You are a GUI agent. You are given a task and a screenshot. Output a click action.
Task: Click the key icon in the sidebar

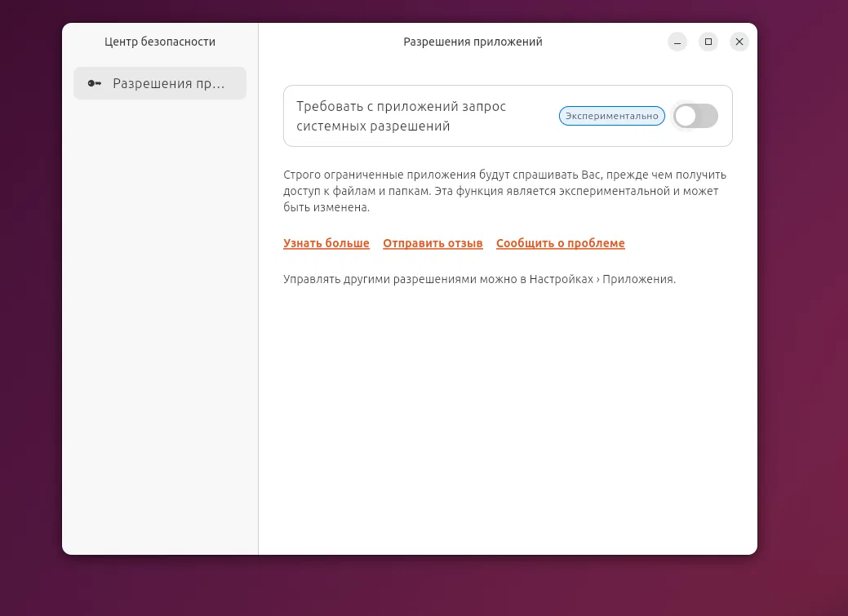[x=95, y=83]
